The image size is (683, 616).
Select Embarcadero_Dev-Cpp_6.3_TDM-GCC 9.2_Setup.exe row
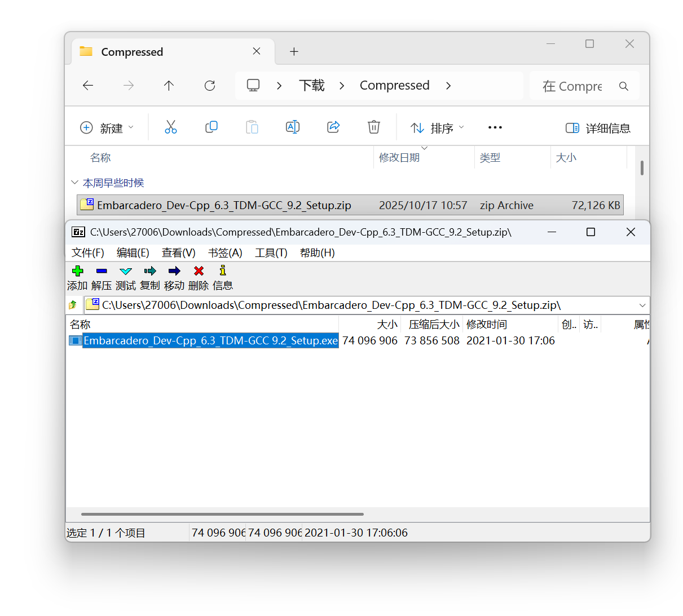[x=358, y=340]
